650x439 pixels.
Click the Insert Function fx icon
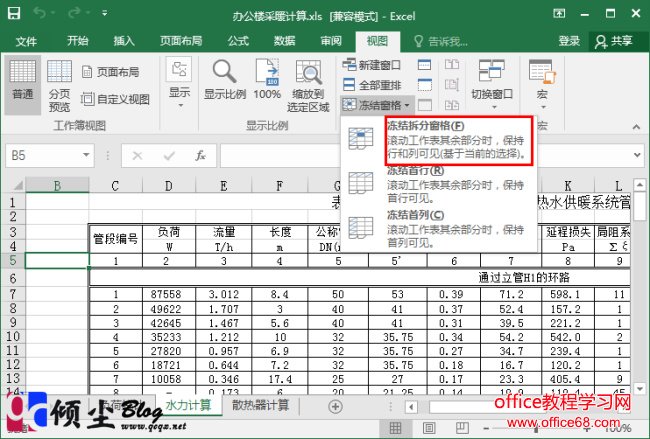(200, 156)
